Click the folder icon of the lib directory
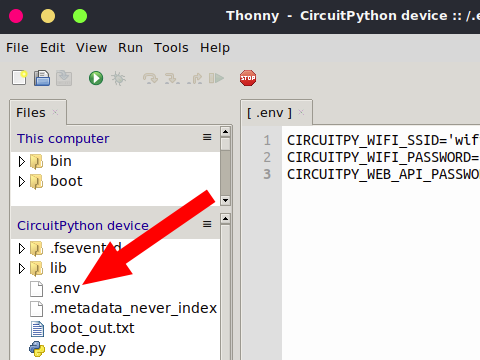Viewport: 480px width, 360px height. coord(37,269)
